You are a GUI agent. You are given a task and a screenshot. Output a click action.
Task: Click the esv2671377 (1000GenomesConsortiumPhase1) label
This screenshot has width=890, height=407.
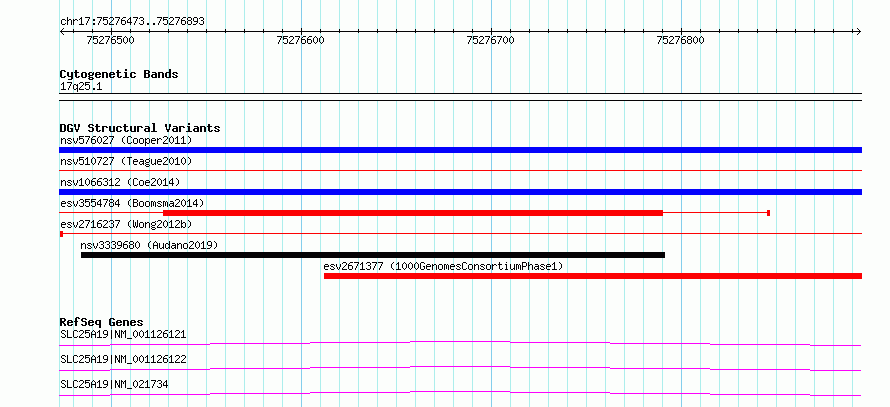coord(443,266)
